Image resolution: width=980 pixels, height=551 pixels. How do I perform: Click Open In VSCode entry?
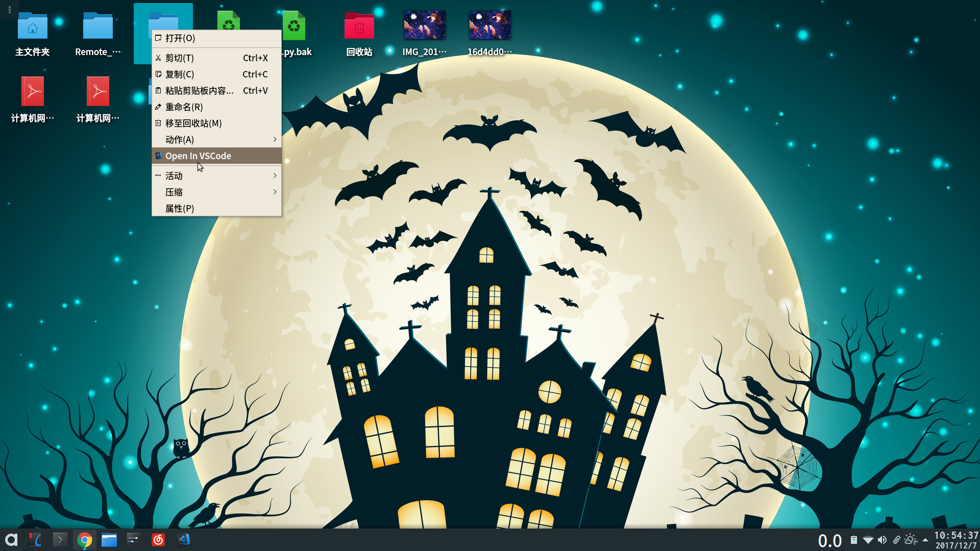(x=216, y=156)
